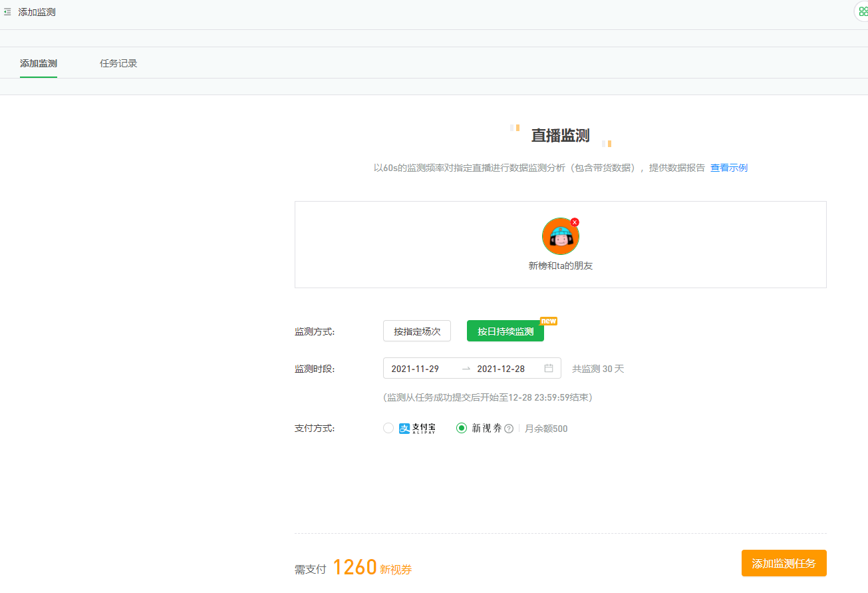Click the 1260 payment amount
The image size is (868, 593).
355,568
